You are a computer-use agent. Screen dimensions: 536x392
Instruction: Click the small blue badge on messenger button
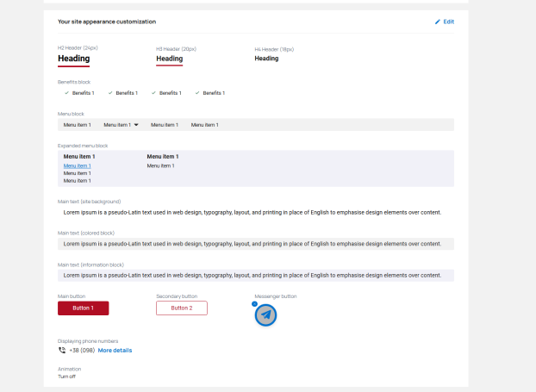(x=254, y=304)
